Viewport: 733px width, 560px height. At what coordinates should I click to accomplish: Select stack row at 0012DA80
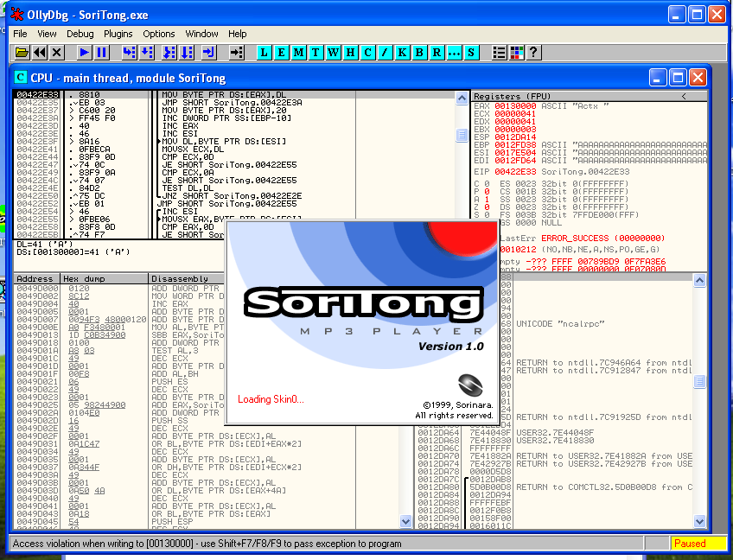tap(554, 487)
